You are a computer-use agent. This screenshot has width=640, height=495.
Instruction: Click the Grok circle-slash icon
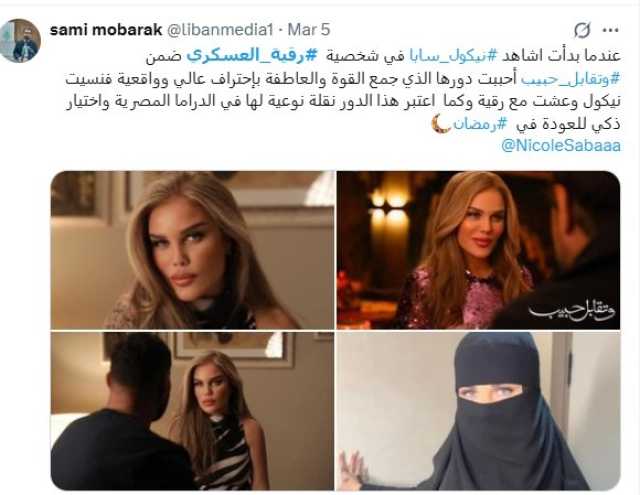coord(582,30)
